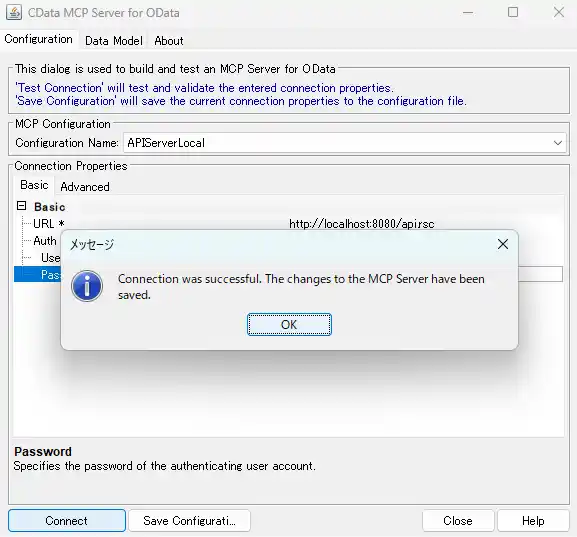The width and height of the screenshot is (577, 537).
Task: Click the Connect button
Action: coord(67,520)
